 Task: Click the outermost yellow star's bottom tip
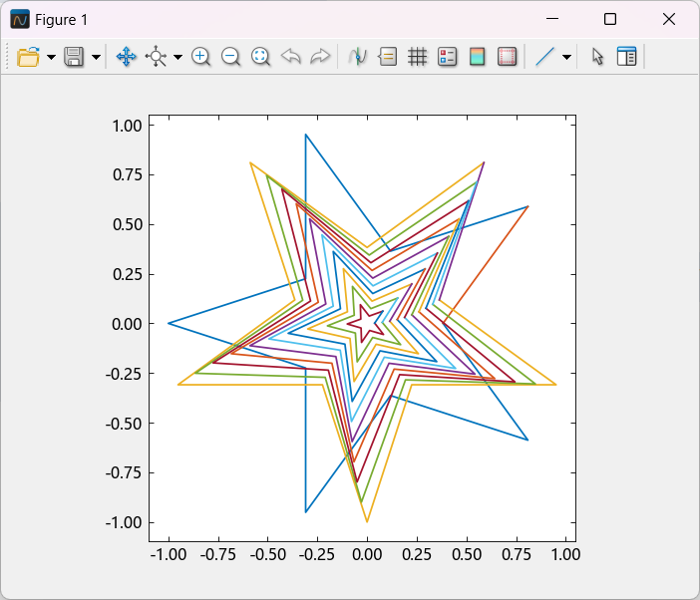[x=367, y=521]
